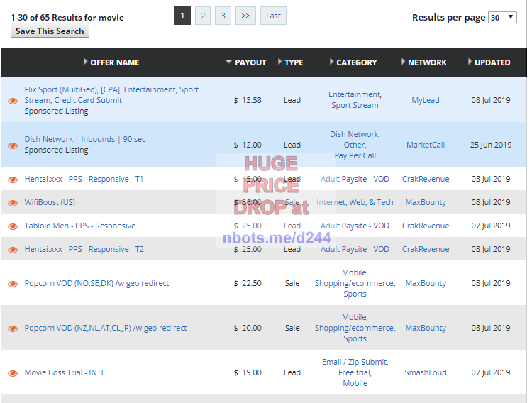Click the Save This Search button

point(50,31)
